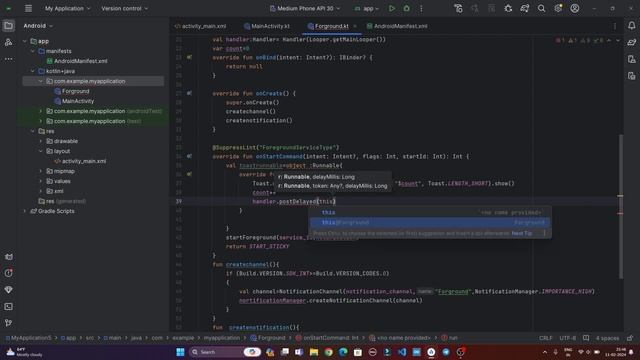Click onStartCommand in breadcrumb bar
640x360 pixels.
click(x=327, y=338)
